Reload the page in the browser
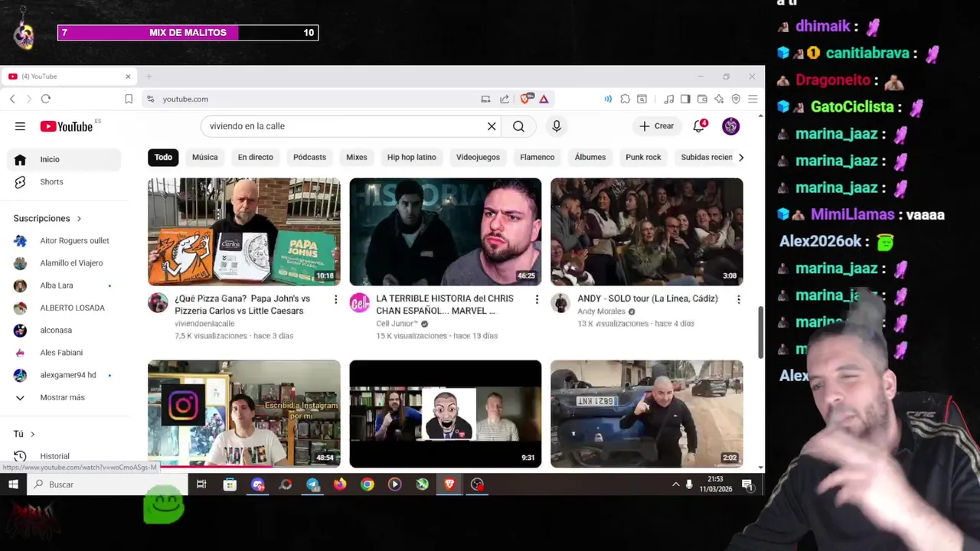980x551 pixels. [46, 99]
